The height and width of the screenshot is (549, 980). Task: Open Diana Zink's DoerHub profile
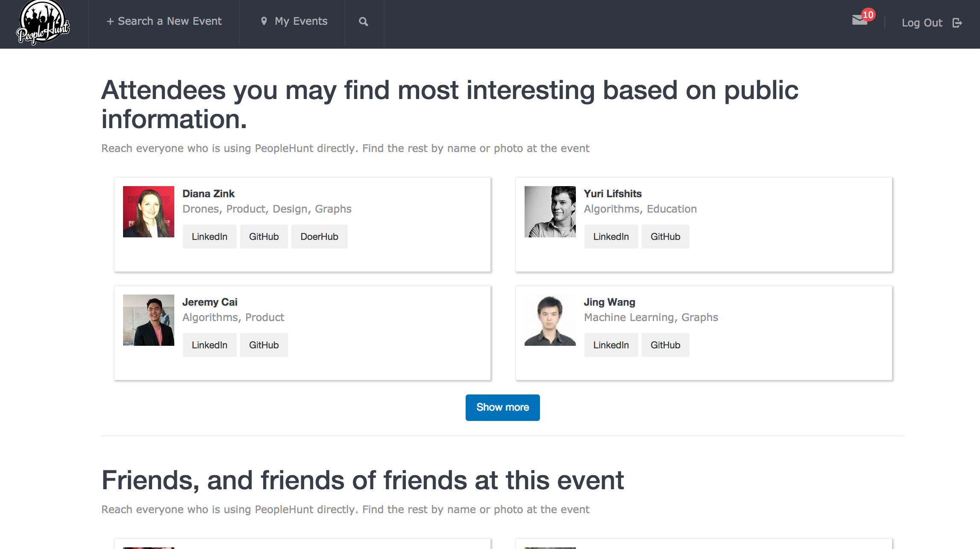click(319, 237)
